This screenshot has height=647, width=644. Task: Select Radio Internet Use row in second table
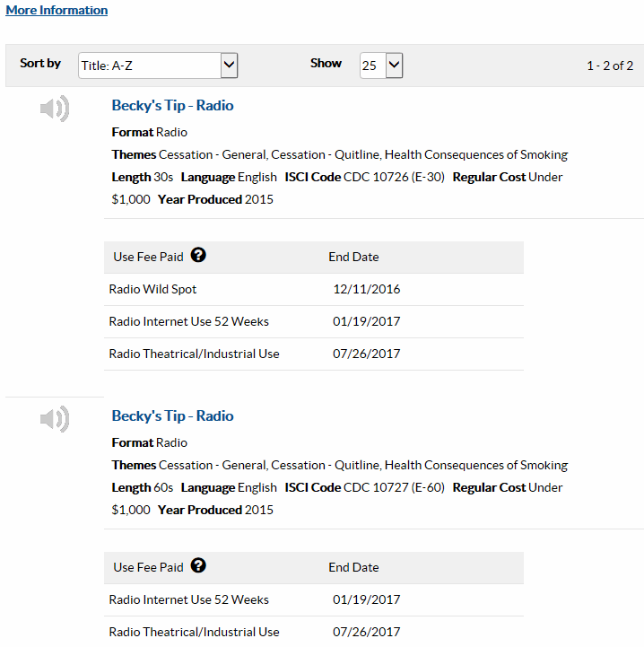click(x=188, y=600)
